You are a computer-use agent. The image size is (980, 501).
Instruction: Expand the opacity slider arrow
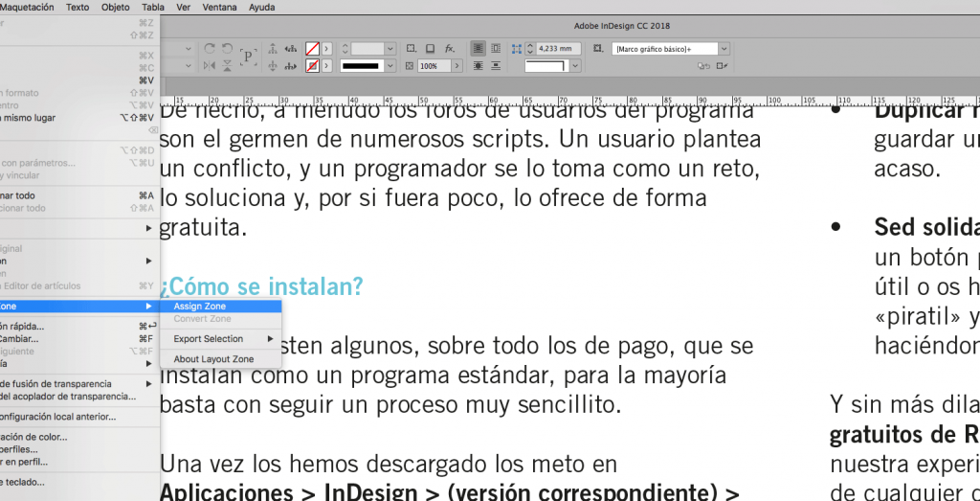tap(457, 66)
